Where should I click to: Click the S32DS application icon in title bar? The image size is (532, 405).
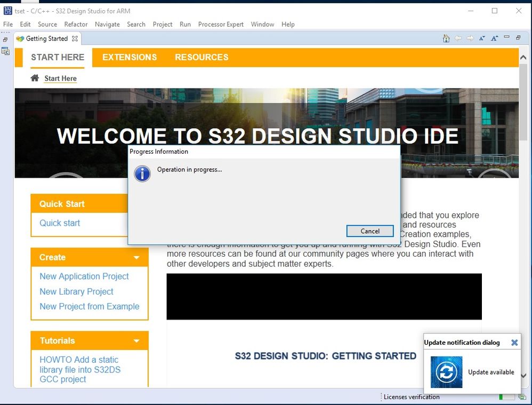[7, 11]
